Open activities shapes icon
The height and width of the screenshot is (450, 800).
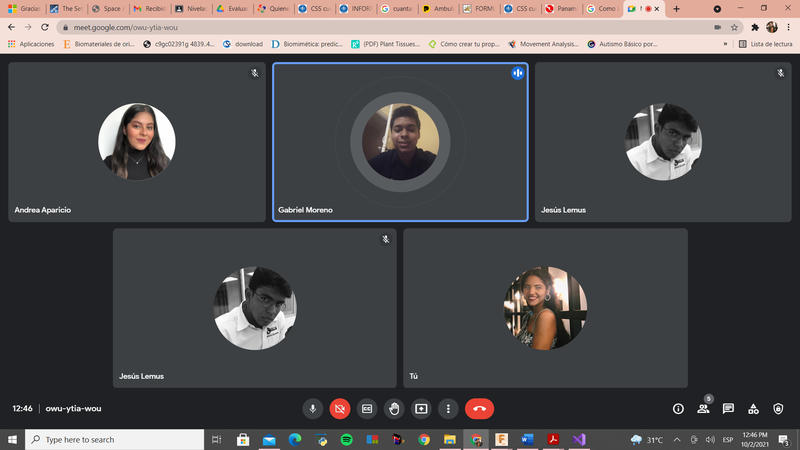753,409
